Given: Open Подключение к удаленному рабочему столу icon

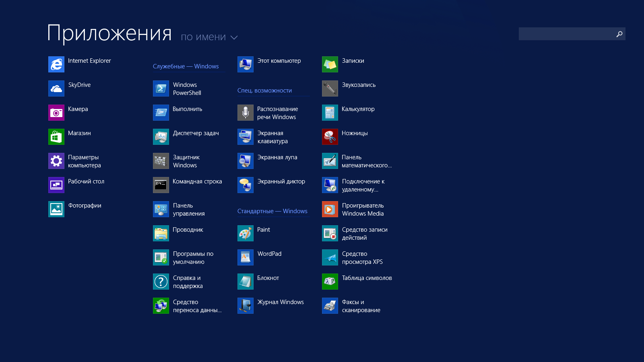Looking at the screenshot, I should [330, 185].
